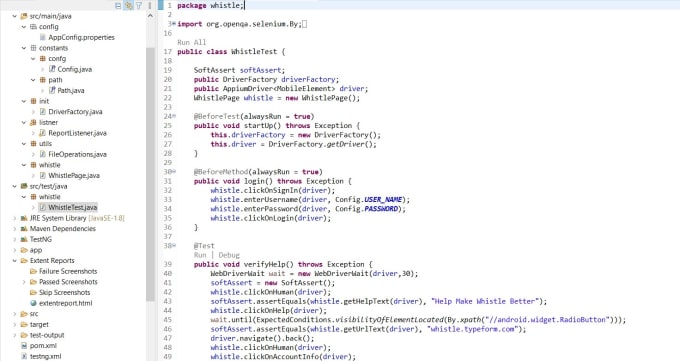Screen dimensions: 680x361
Task: Collapse login method fold at line 30
Action: 174,171
